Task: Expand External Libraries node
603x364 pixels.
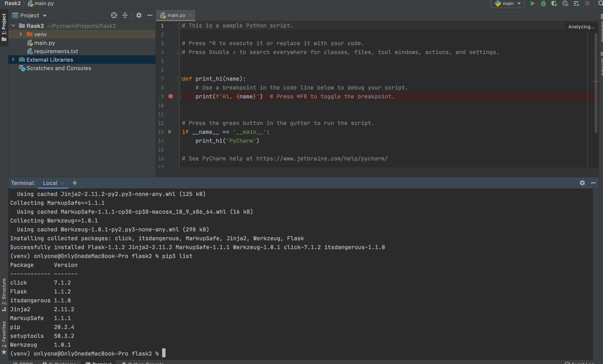Action: (x=13, y=60)
